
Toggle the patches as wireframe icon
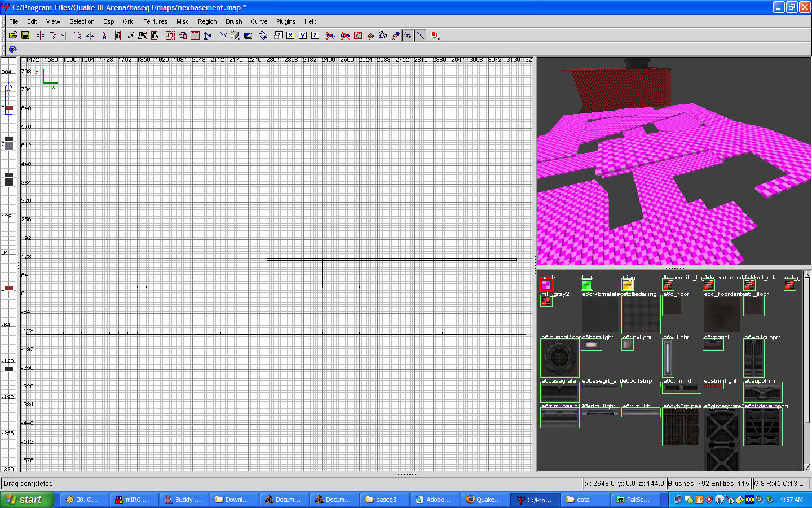(420, 35)
